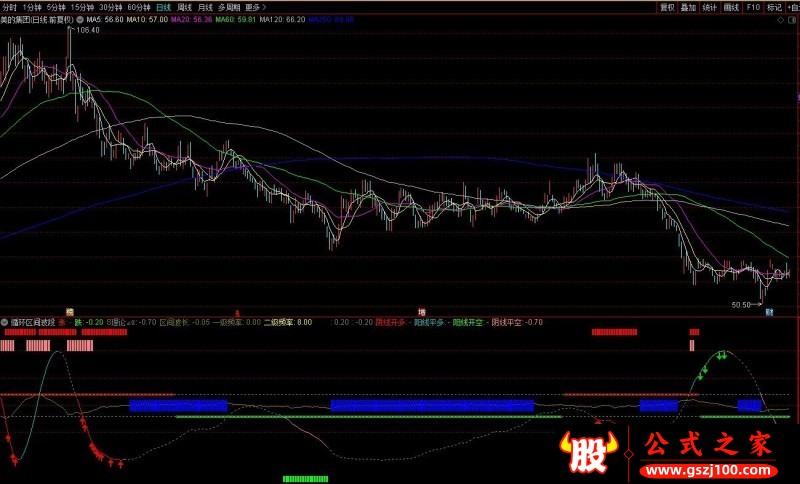Image resolution: width=800 pixels, height=484 pixels.
Task: Click the 标记 mark button
Action: pos(774,7)
